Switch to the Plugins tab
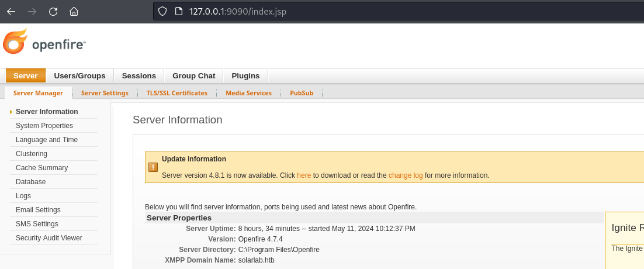The image size is (644, 269). tap(245, 76)
